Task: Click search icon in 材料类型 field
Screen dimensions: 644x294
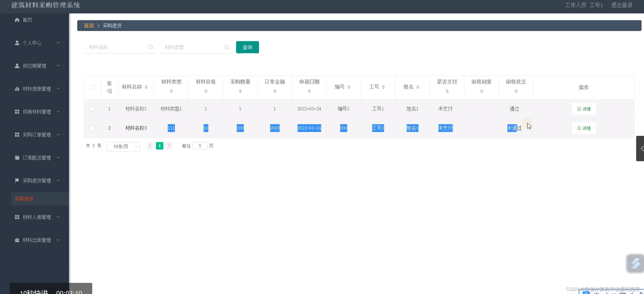Action: click(x=227, y=47)
